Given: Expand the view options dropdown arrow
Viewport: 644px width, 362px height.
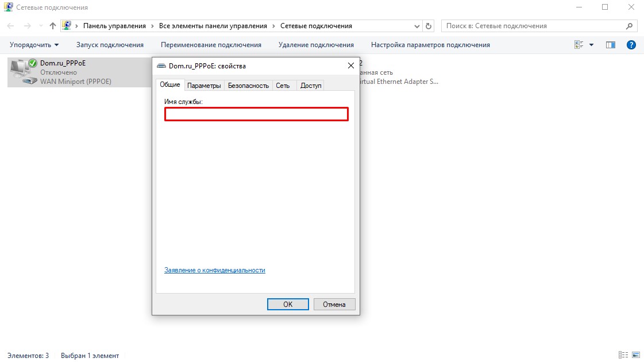Looking at the screenshot, I should (x=591, y=45).
